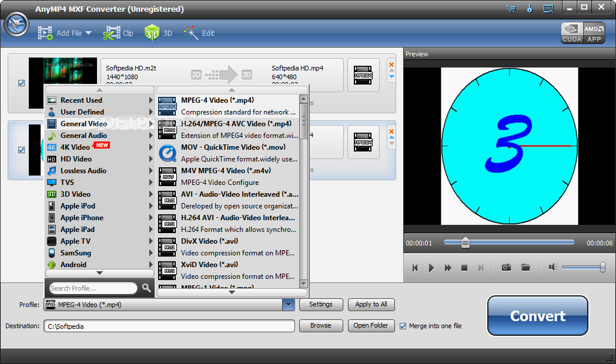Click the AnyMP4 round logo
This screenshot has width=616, height=364.
click(x=16, y=24)
